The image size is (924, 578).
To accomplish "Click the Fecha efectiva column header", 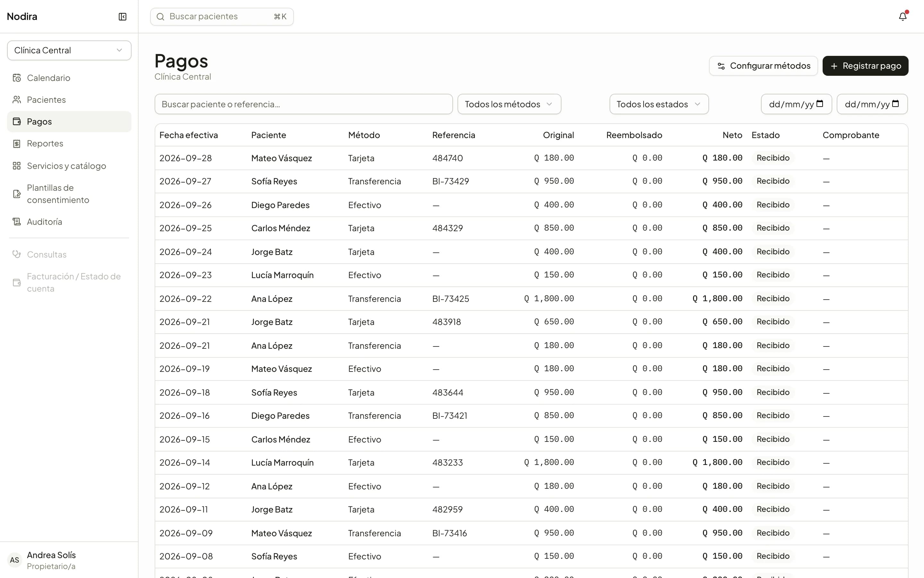I will (x=189, y=135).
